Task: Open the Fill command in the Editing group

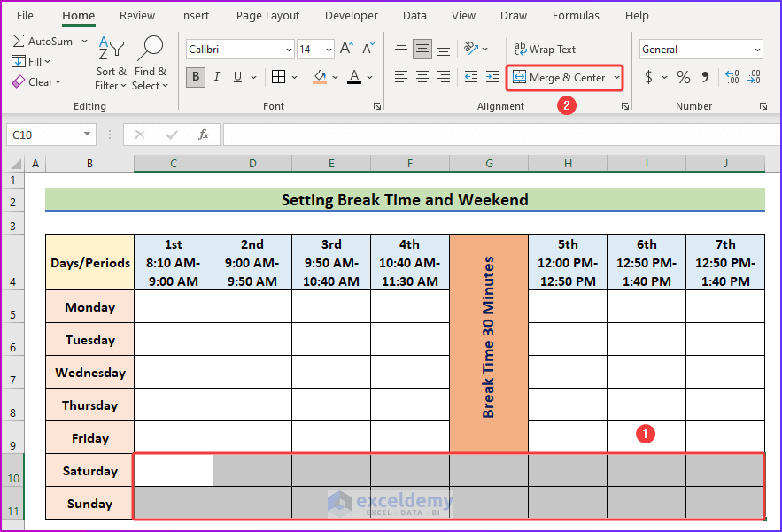Action: pos(35,61)
